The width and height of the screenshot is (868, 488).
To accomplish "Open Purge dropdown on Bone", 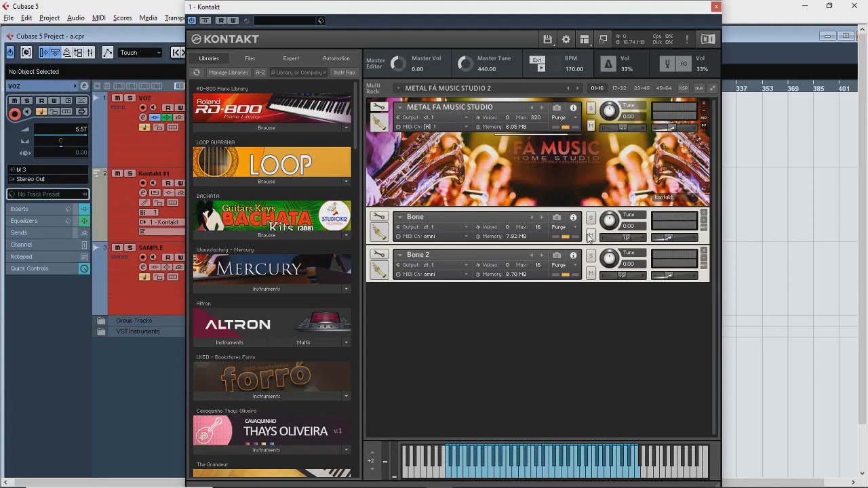I will click(x=564, y=227).
